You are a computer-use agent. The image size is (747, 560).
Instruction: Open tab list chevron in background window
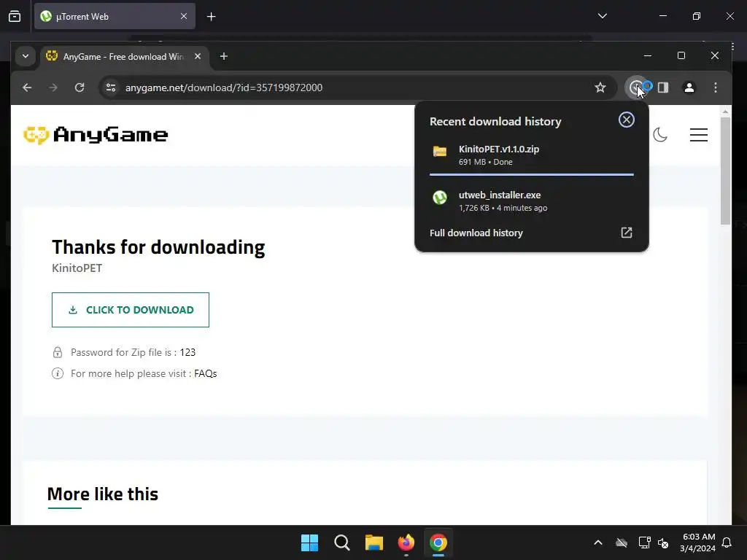point(602,16)
